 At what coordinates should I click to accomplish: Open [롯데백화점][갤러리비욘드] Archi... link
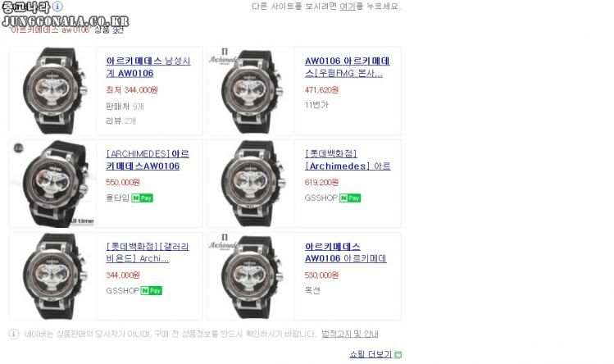148,253
